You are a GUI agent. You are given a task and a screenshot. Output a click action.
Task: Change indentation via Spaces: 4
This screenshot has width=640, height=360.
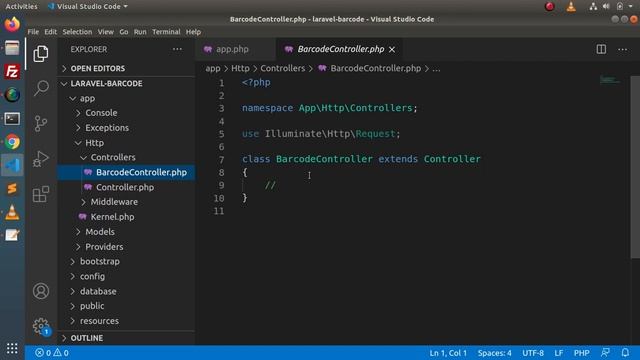494,353
